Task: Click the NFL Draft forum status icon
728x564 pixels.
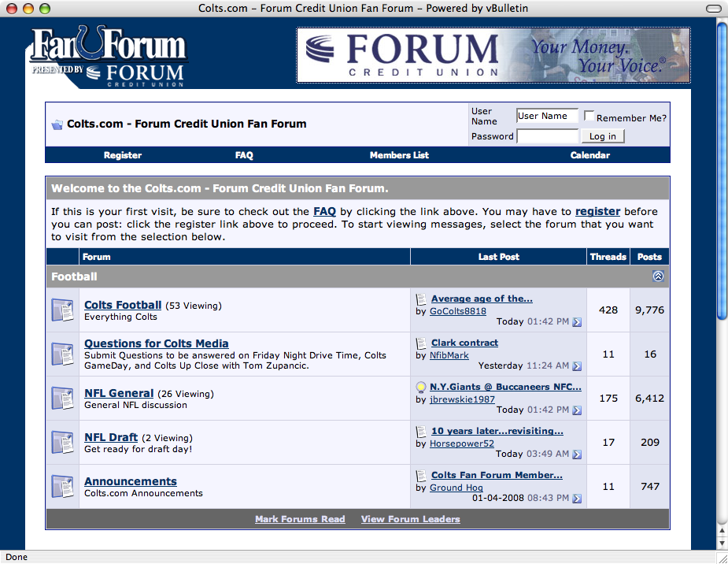Action: tap(62, 442)
